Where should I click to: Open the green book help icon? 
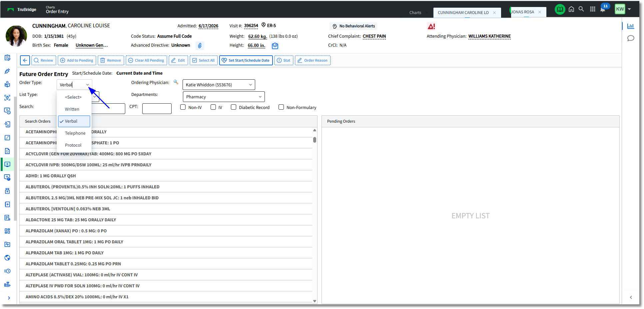560,9
